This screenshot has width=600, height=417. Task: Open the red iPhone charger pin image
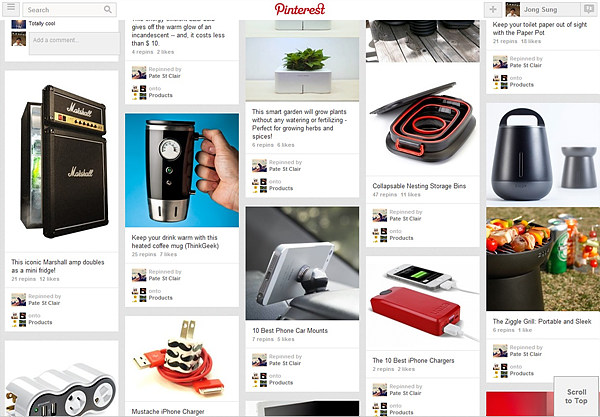point(423,303)
